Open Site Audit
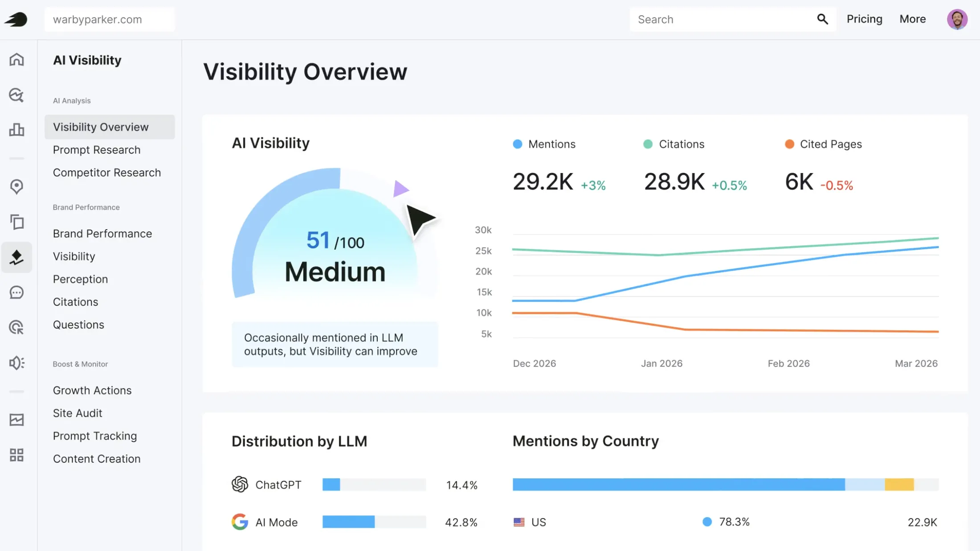This screenshot has width=980, height=551. point(78,413)
